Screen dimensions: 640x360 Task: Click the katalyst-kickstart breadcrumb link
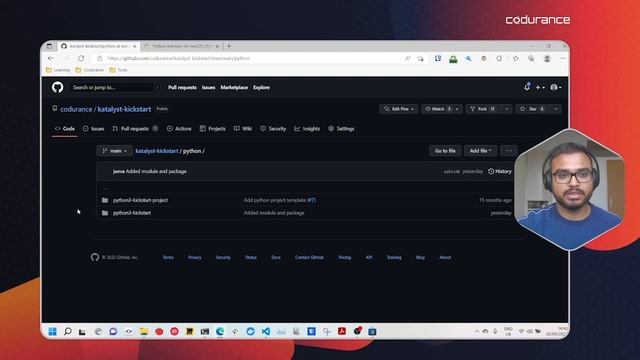click(157, 151)
